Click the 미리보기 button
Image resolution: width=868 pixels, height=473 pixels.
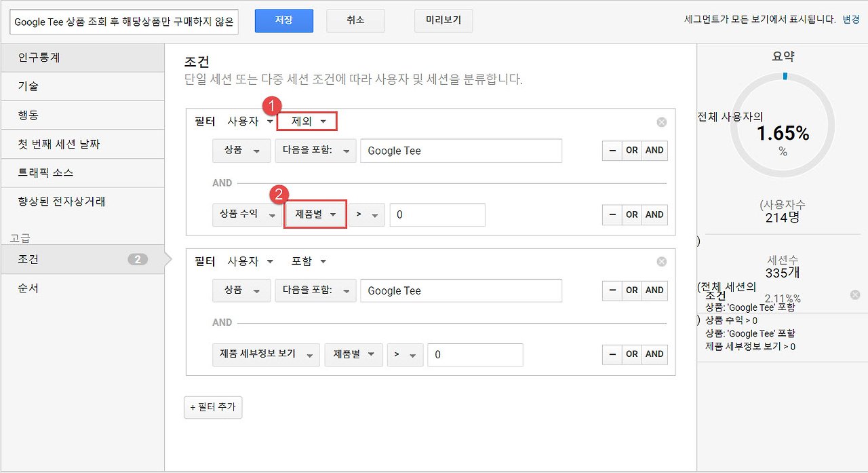coord(443,20)
